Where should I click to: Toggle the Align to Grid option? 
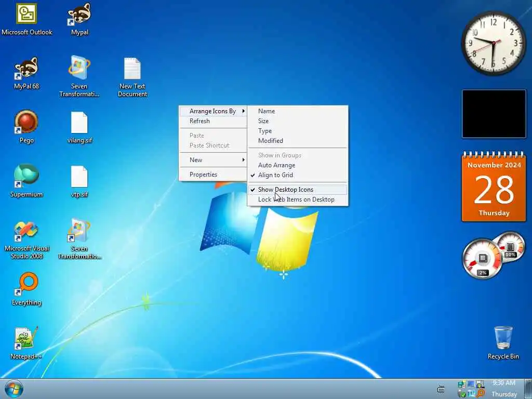(298, 175)
